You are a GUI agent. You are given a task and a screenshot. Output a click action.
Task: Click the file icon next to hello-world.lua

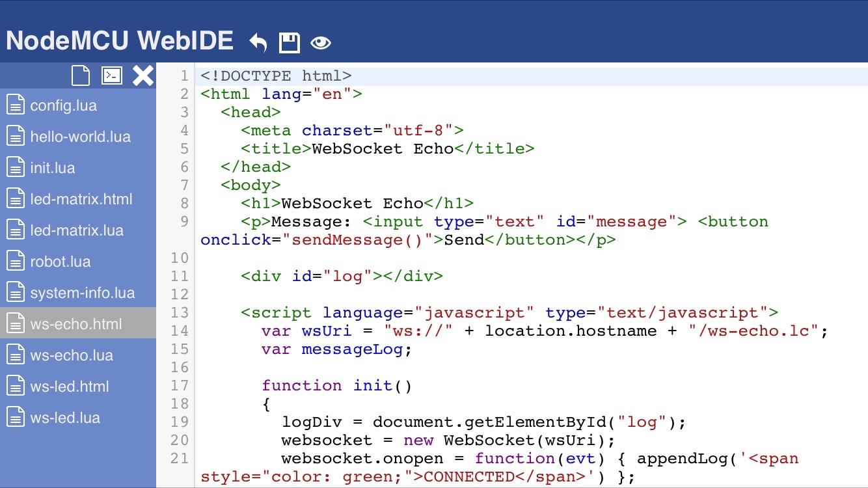[16, 137]
